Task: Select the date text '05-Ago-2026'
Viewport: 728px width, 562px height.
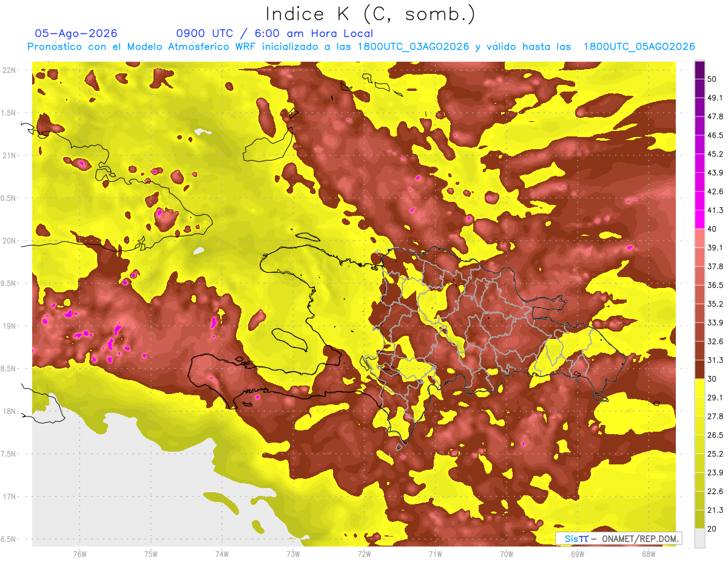Action: tap(76, 33)
